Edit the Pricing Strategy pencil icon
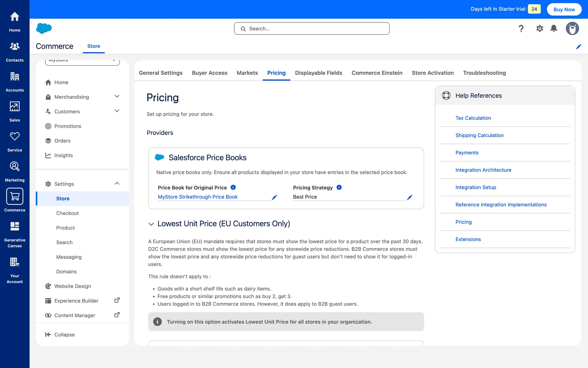 tap(410, 197)
